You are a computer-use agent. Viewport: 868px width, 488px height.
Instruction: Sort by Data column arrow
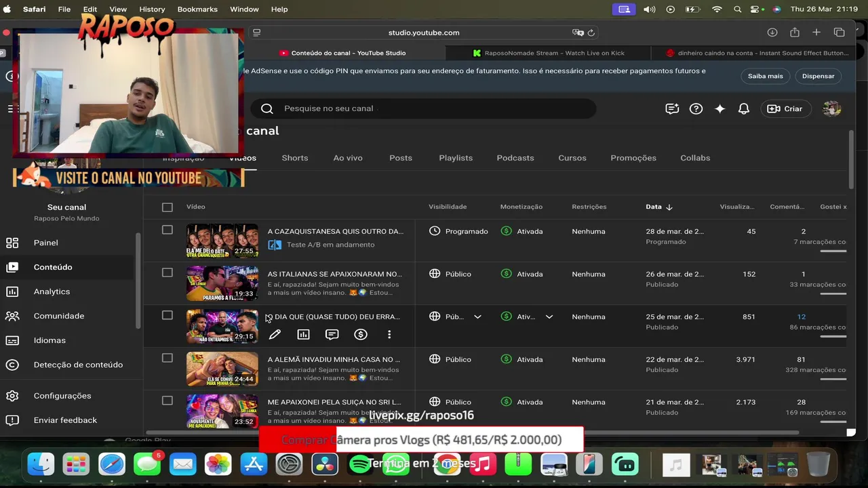pos(669,207)
